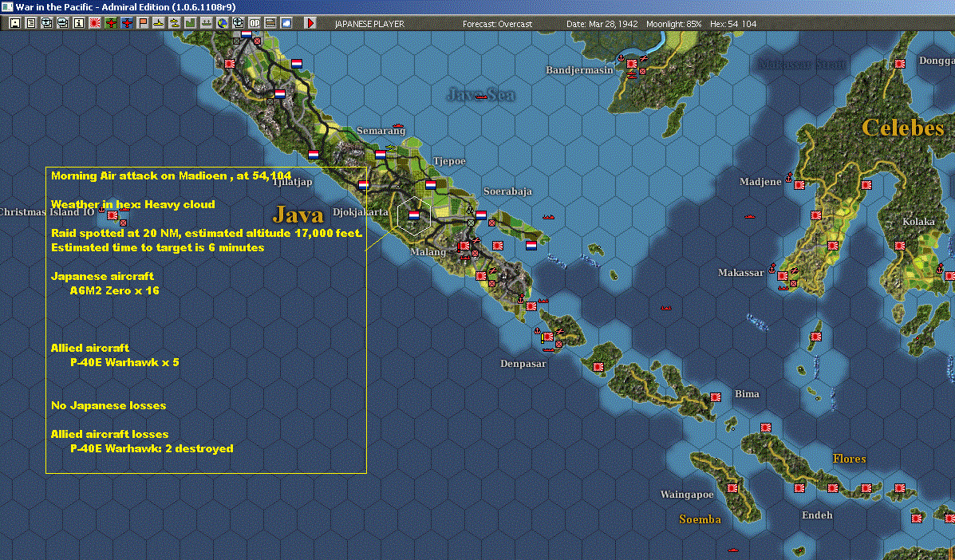This screenshot has height=560, width=955.
Task: Click 'Morning Air attack on Madioen' report line
Action: (172, 176)
